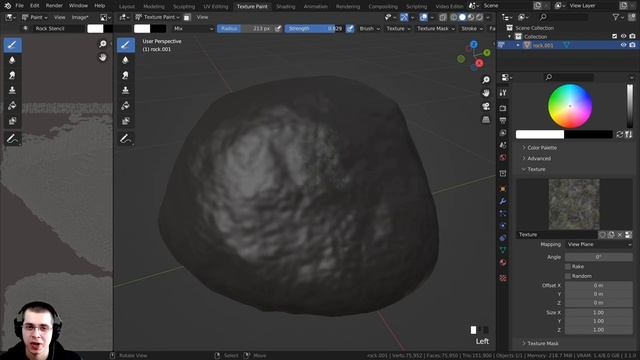Select the Soften tool in image editor toolbar
Viewport: 640px width, 360px height.
pyautogui.click(x=12, y=60)
